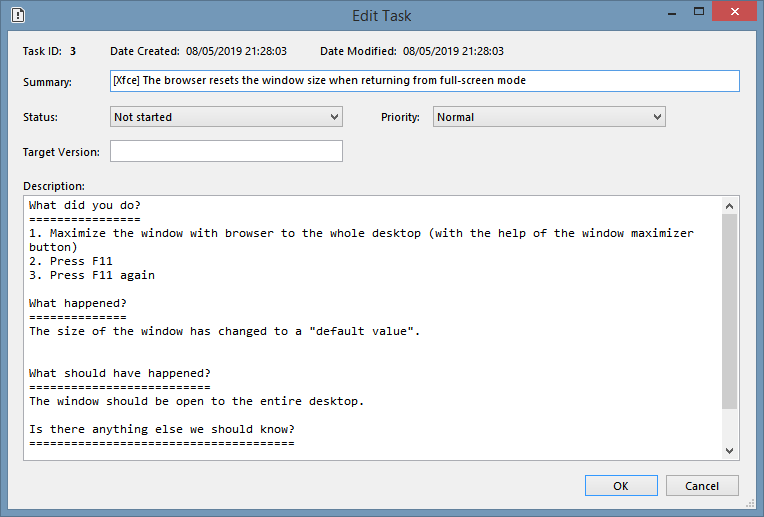Discard changes with the Cancel button
The height and width of the screenshot is (517, 764).
[x=702, y=486]
